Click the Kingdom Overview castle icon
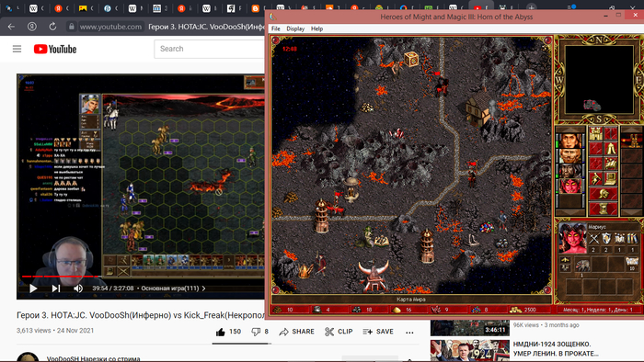 click(595, 133)
